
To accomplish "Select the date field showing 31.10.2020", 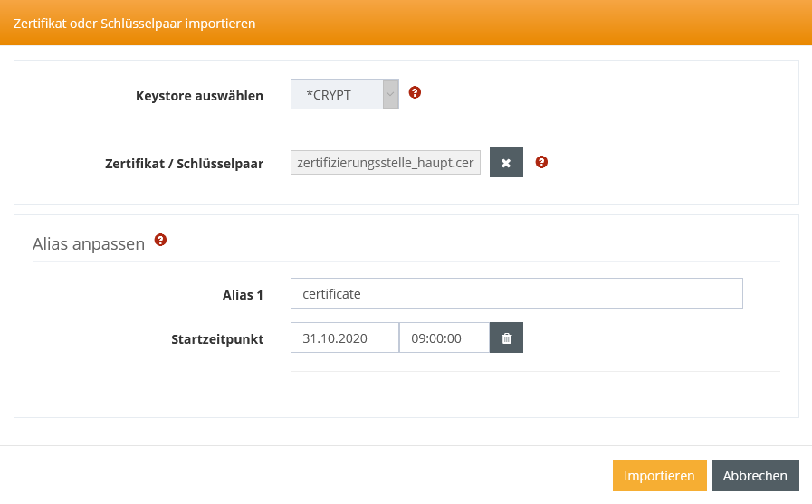I will pyautogui.click(x=344, y=338).
